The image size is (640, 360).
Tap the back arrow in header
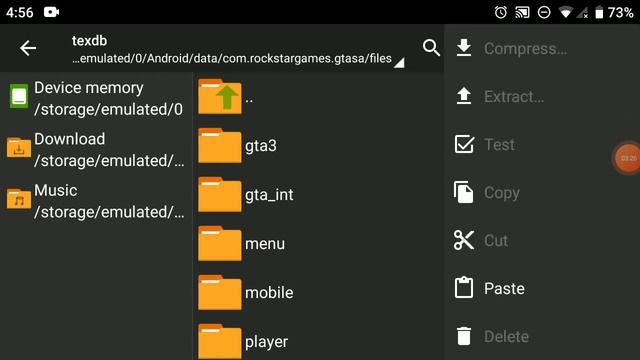click(28, 48)
